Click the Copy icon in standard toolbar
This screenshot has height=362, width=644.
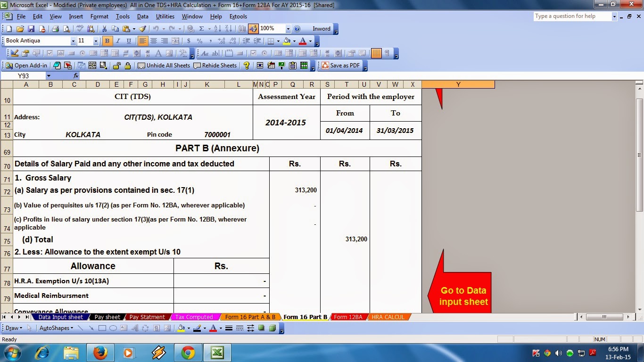(115, 29)
